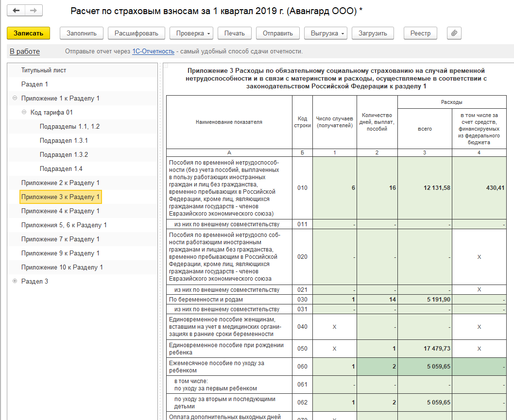Open the 1С-Отчетность link
The height and width of the screenshot is (420, 514).
(153, 51)
